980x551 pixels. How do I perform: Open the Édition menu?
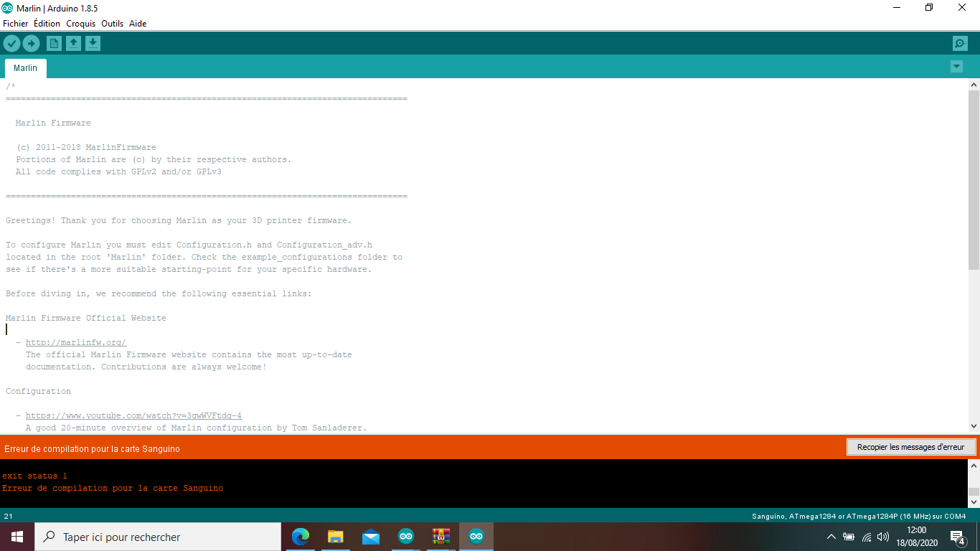(x=47, y=24)
